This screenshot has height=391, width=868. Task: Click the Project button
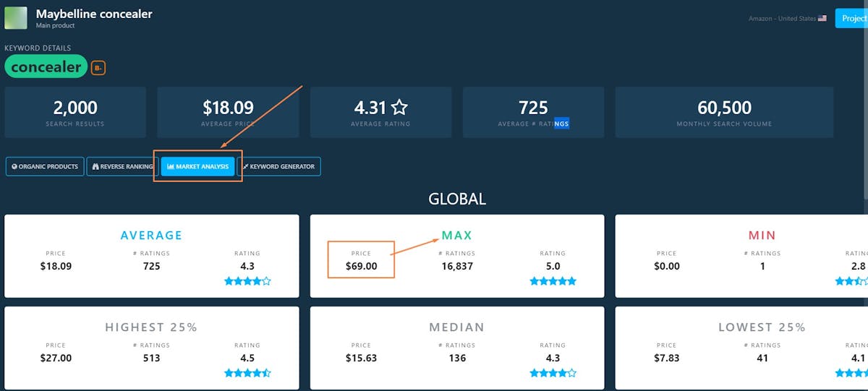(x=851, y=18)
